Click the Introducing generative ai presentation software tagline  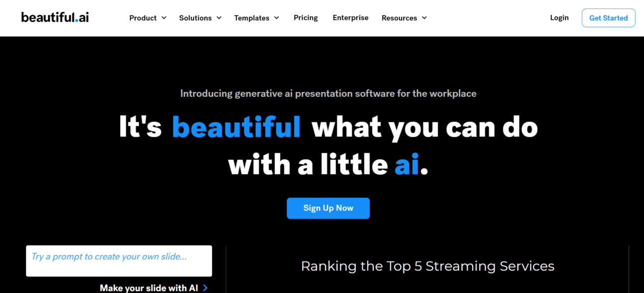pyautogui.click(x=328, y=93)
